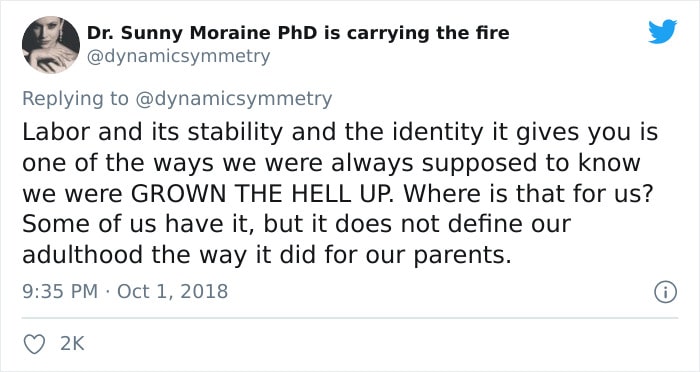The image size is (700, 372).
Task: Click the sentence Where is that for us?
Action: pos(528,194)
